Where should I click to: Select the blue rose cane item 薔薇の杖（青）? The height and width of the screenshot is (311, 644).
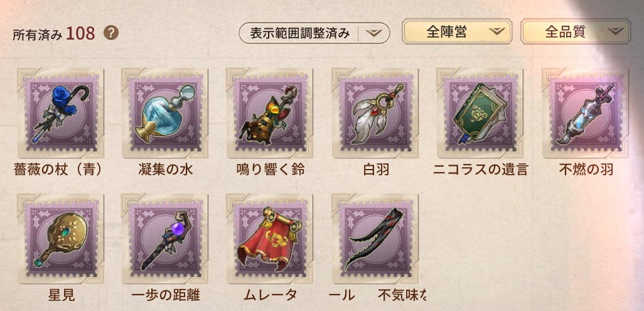coord(61,113)
